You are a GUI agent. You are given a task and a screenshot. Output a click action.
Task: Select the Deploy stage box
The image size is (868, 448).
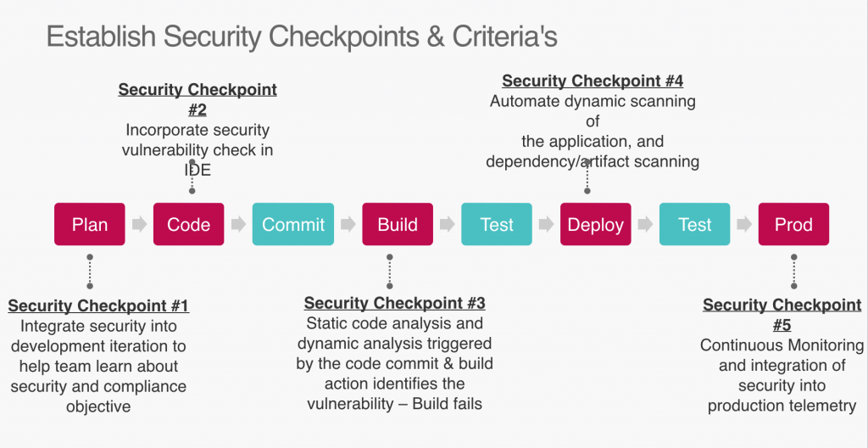click(595, 225)
